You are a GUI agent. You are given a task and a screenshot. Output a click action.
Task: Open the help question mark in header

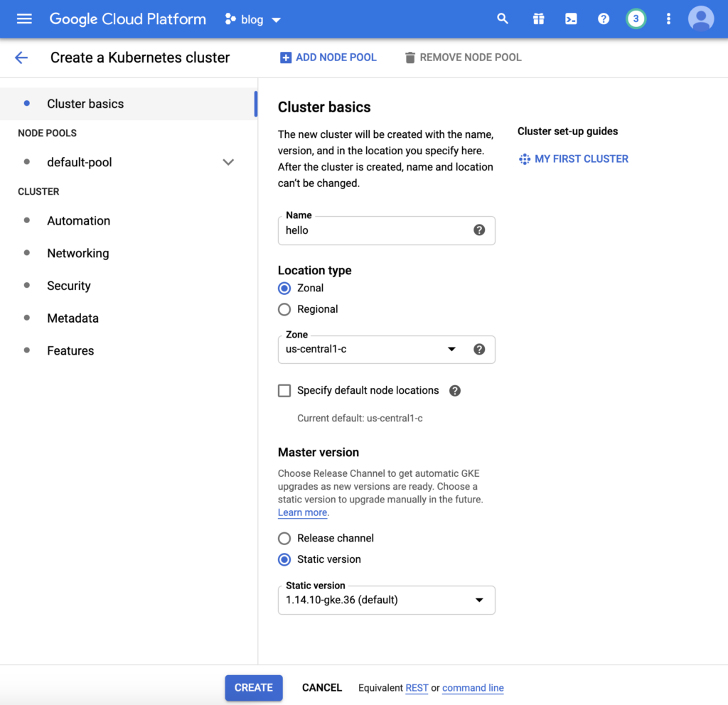[604, 19]
